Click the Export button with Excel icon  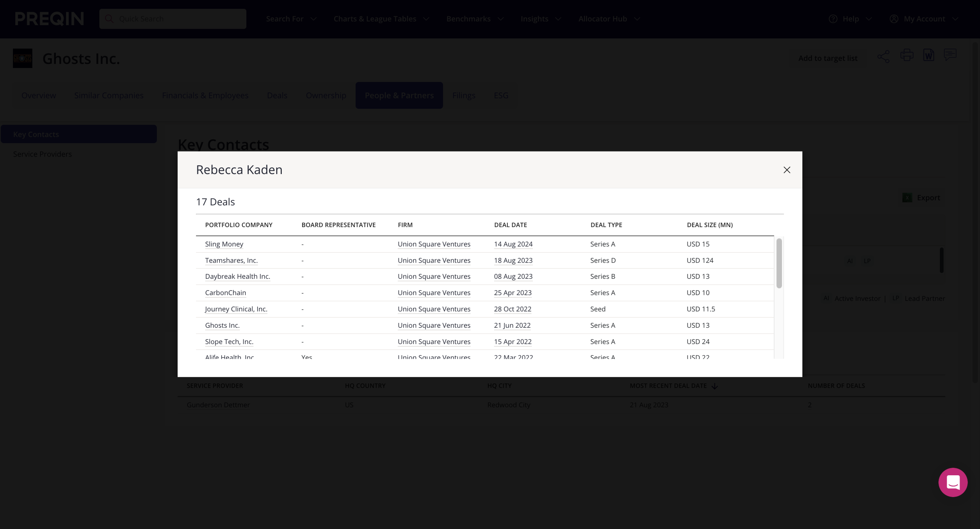click(x=921, y=198)
